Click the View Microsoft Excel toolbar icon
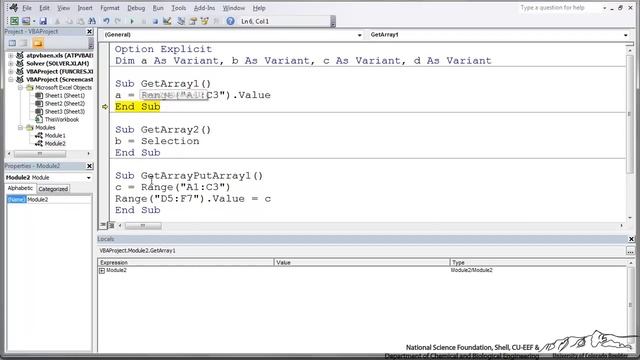This screenshot has width=640, height=360. point(14,21)
